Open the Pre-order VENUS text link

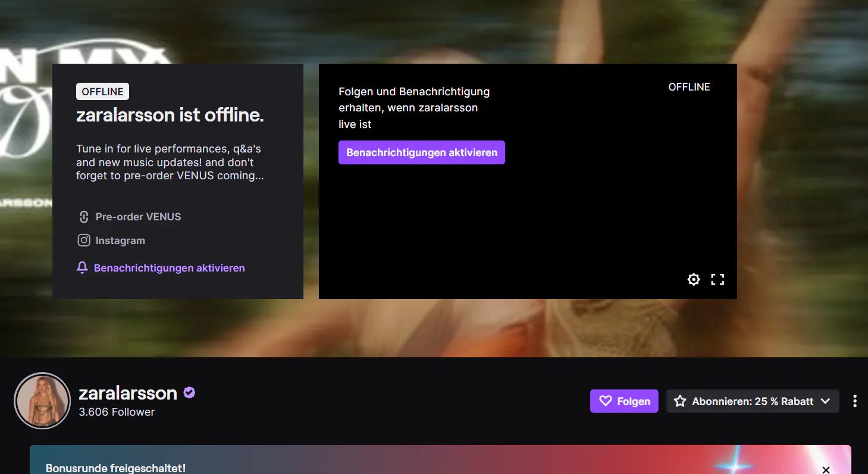pyautogui.click(x=138, y=217)
